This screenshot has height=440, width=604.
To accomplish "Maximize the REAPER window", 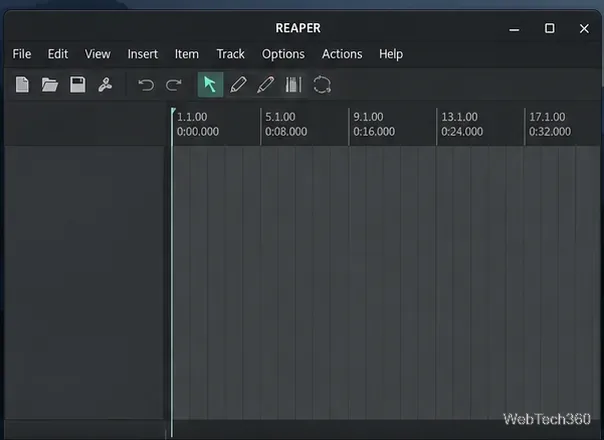I will [x=549, y=28].
